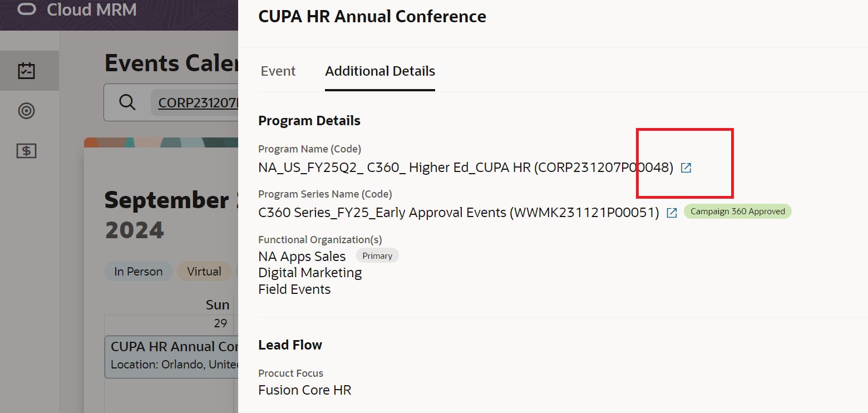Toggle the In Person filter chip
868x413 pixels.
(x=139, y=272)
